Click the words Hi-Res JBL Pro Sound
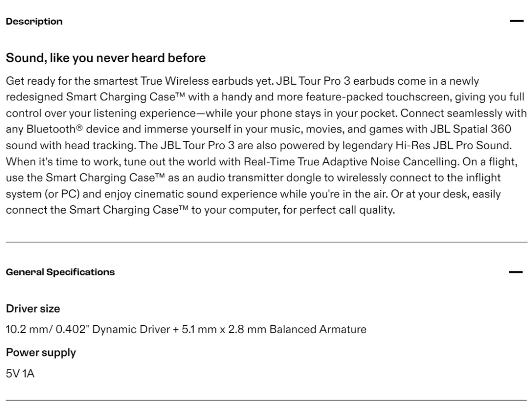Viewport: 532px width, 410px height. (453, 146)
